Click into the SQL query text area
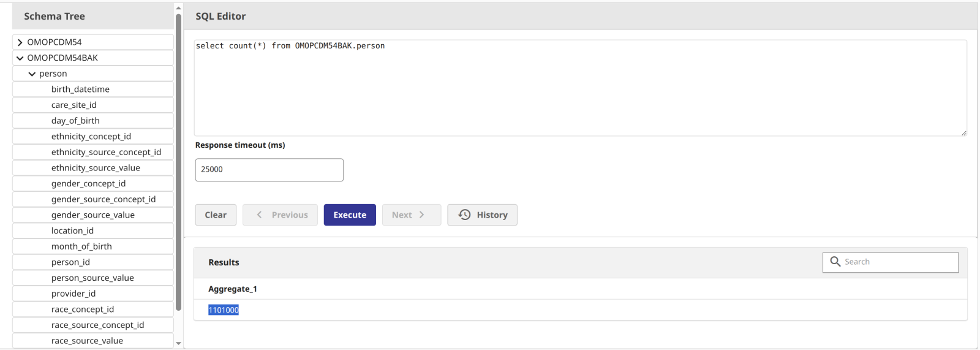Screen dimensions: 980x350 (x=579, y=88)
